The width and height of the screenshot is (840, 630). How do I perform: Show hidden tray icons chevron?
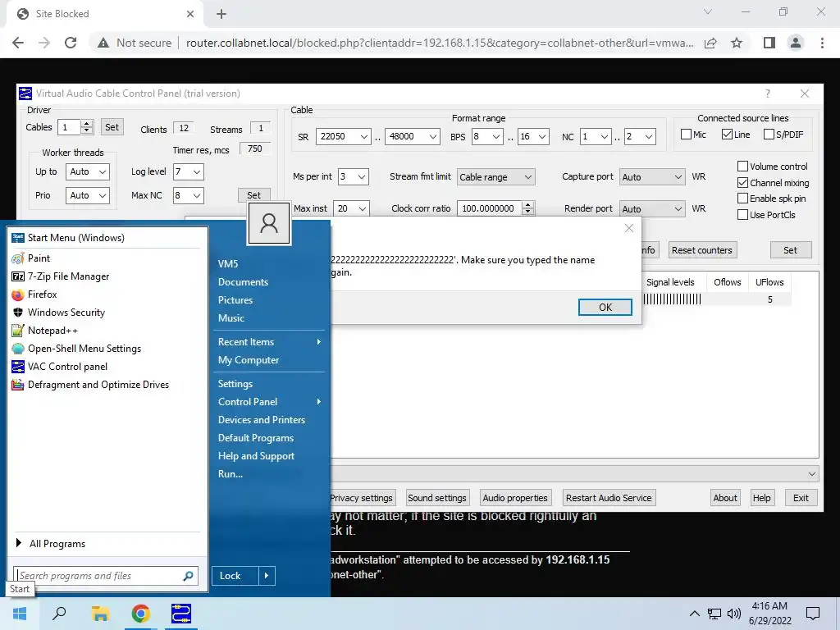(694, 614)
